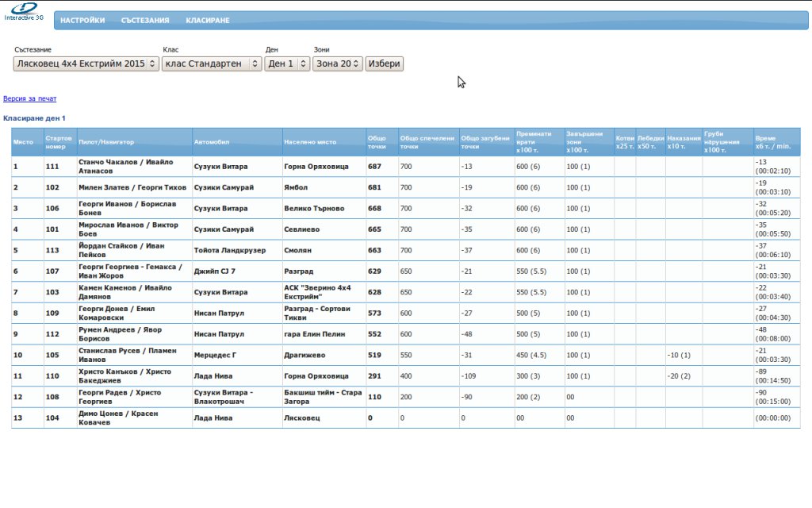Click the Наказания column header
Image resolution: width=812 pixels, height=508 pixels.
684,138
